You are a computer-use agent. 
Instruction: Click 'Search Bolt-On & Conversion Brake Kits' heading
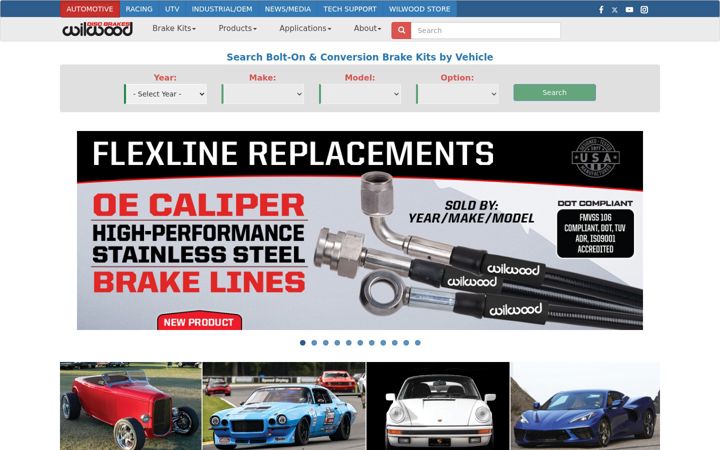click(360, 57)
